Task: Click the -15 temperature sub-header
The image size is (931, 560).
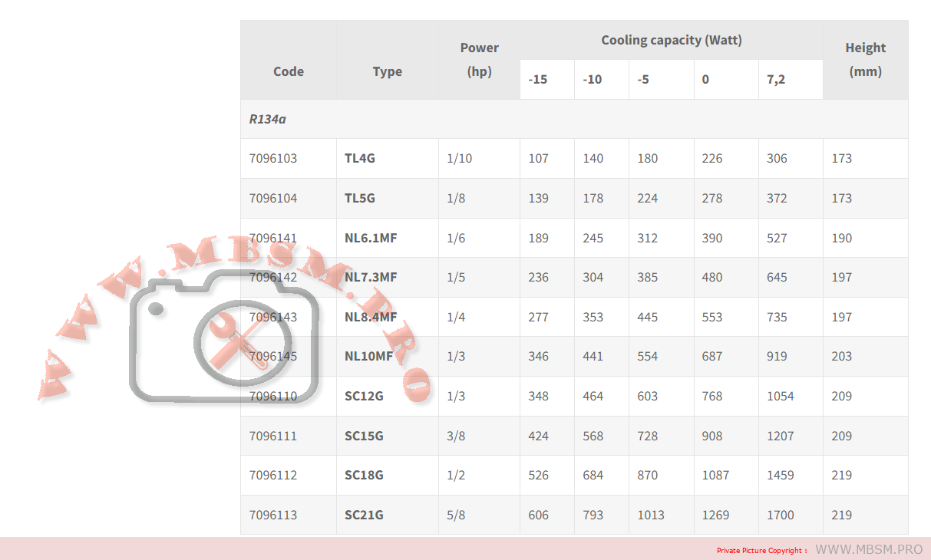Action: 538,79
